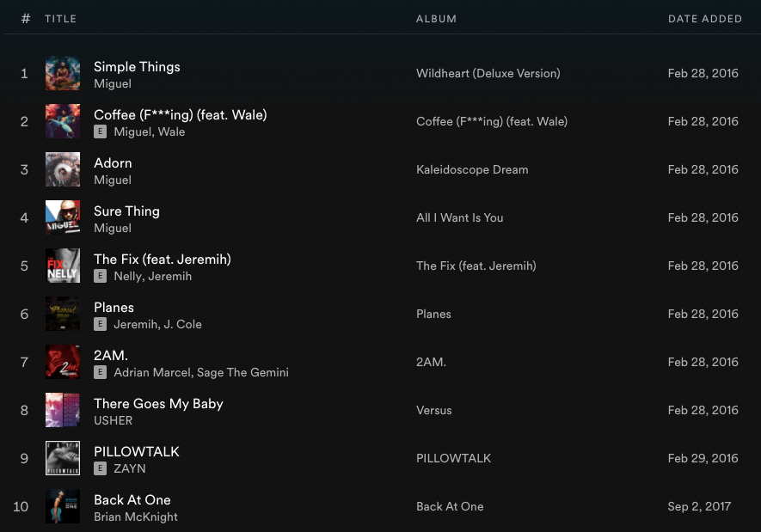Select the Back At One track title
The image size is (761, 532).
132,500
